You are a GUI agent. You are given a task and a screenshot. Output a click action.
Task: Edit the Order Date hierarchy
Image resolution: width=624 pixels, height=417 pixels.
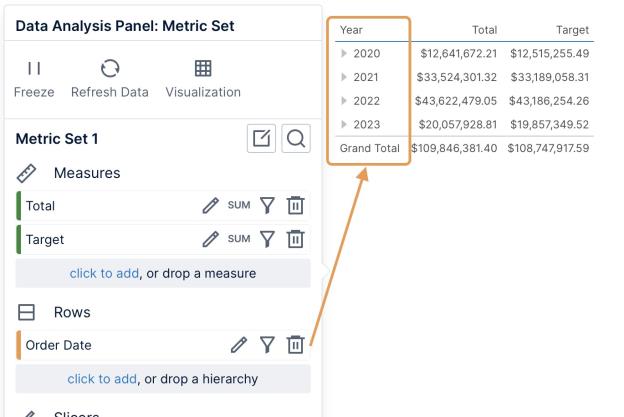tap(238, 345)
